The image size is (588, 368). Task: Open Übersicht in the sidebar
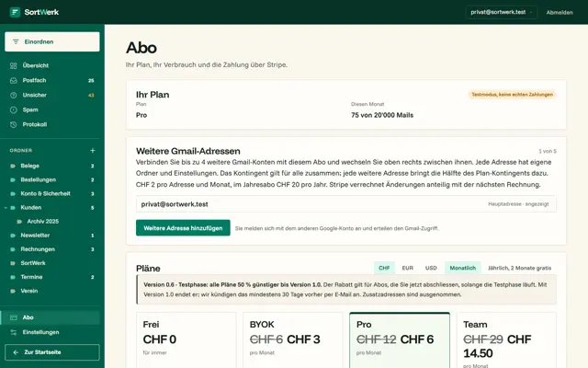(52, 65)
